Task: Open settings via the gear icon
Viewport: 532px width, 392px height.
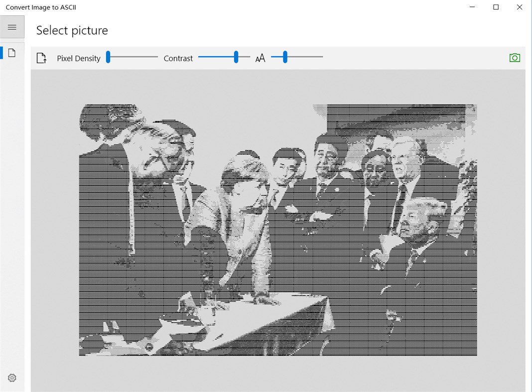Action: click(12, 378)
